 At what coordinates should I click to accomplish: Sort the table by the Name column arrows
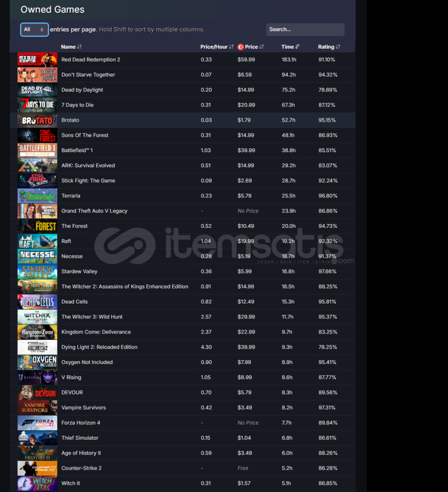point(79,47)
